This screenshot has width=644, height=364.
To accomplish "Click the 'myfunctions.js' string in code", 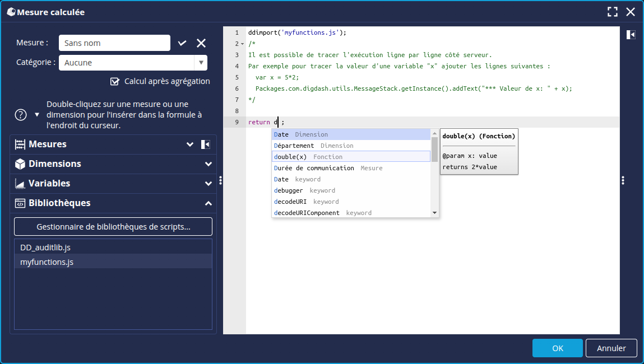I will click(310, 32).
